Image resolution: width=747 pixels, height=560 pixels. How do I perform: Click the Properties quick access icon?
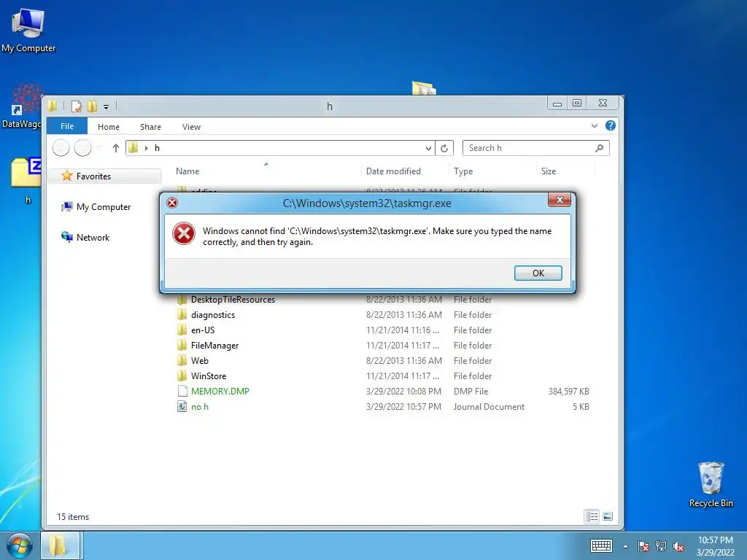coord(76,106)
